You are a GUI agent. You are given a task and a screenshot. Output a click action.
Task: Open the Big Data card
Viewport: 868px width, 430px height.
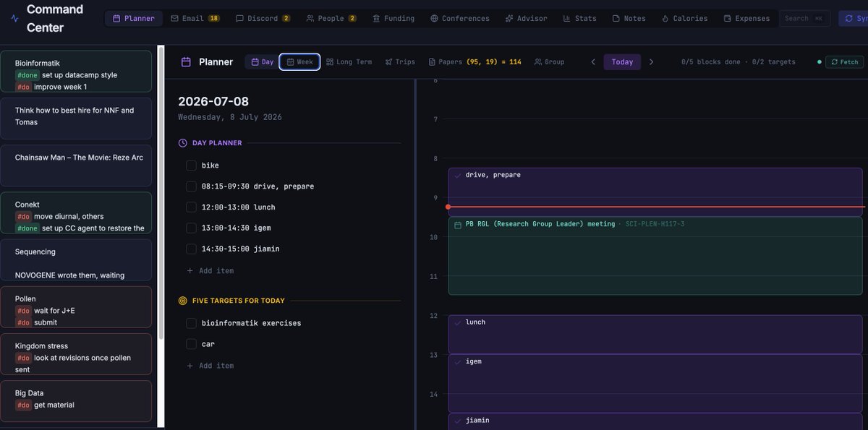[x=77, y=401]
